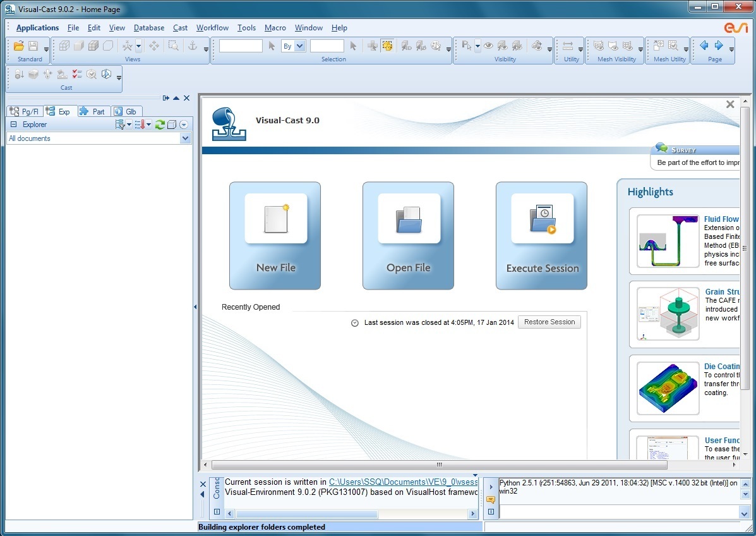Toggle the grid Mesh Visibility eye icon
The width and height of the screenshot is (756, 536).
tap(628, 46)
